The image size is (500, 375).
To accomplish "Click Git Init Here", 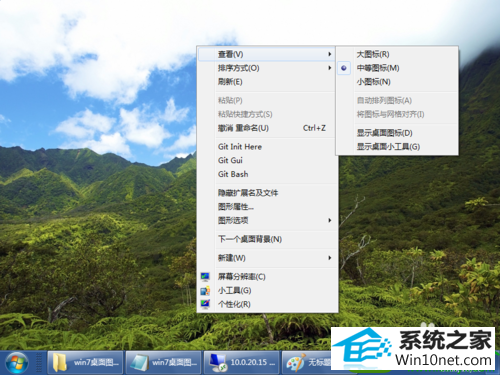I will [x=267, y=147].
